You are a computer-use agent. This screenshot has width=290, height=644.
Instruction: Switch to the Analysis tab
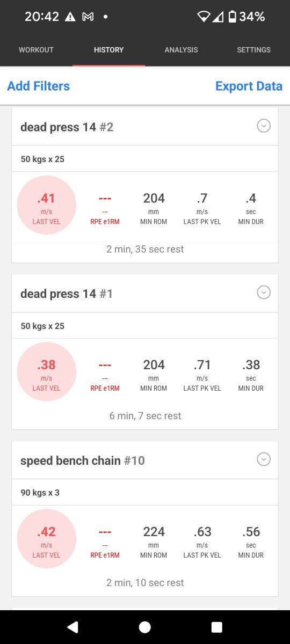pos(181,50)
